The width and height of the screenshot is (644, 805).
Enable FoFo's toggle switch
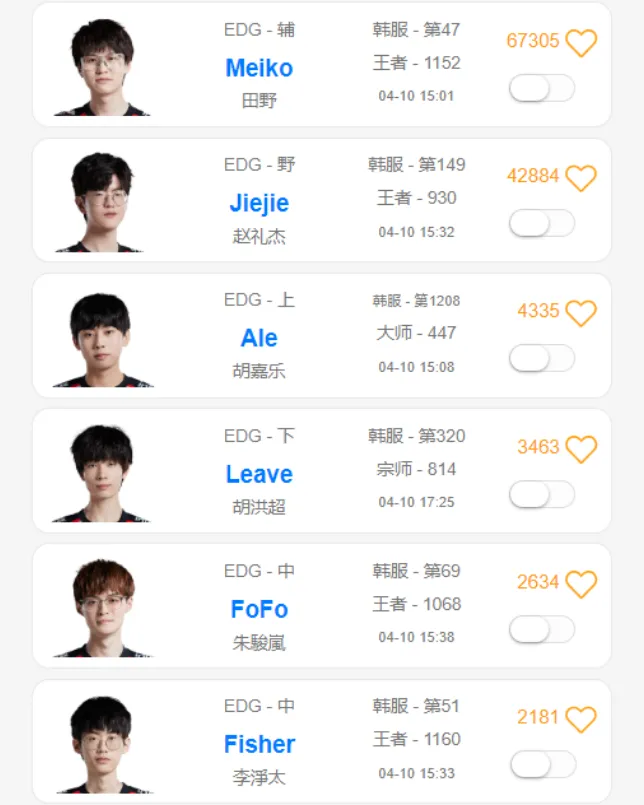click(x=541, y=629)
